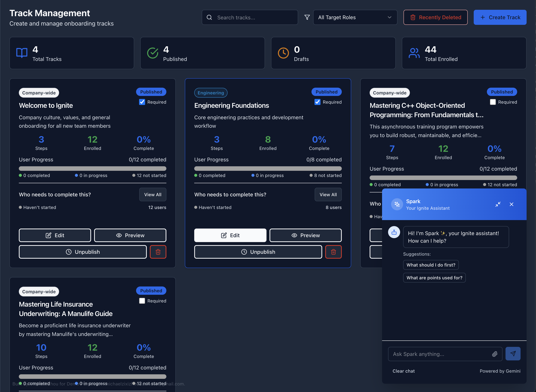
Task: Click the delete trash icon on Engineering Foundations
Action: [x=333, y=252]
